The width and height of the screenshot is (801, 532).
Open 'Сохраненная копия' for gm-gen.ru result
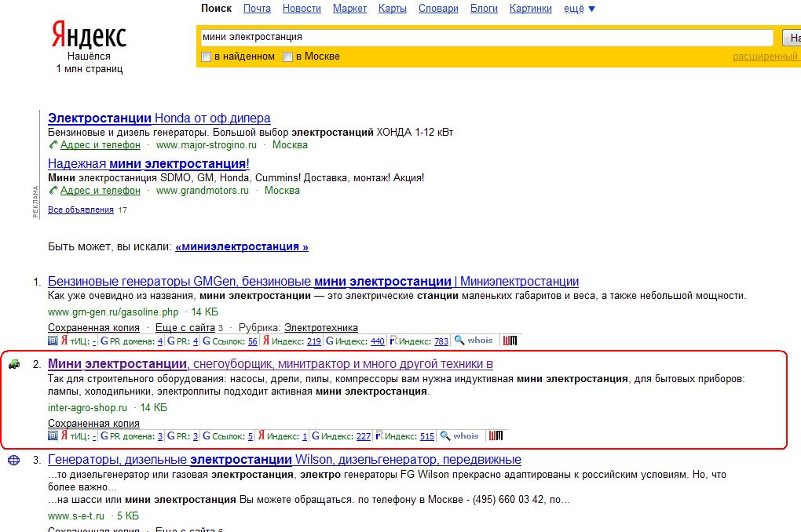[x=93, y=328]
